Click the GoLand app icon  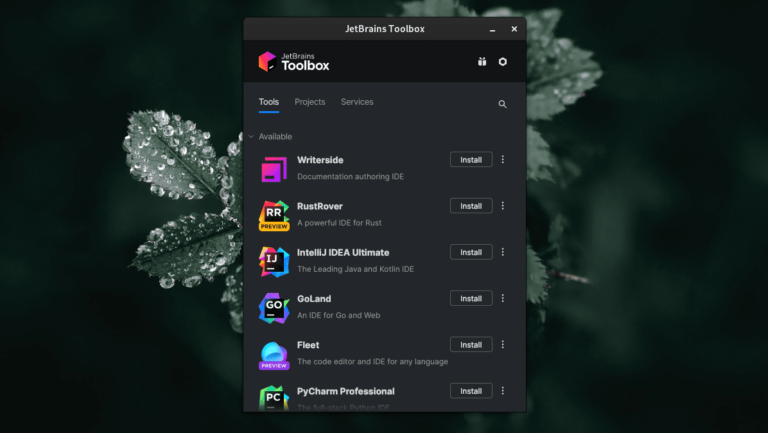(x=274, y=307)
